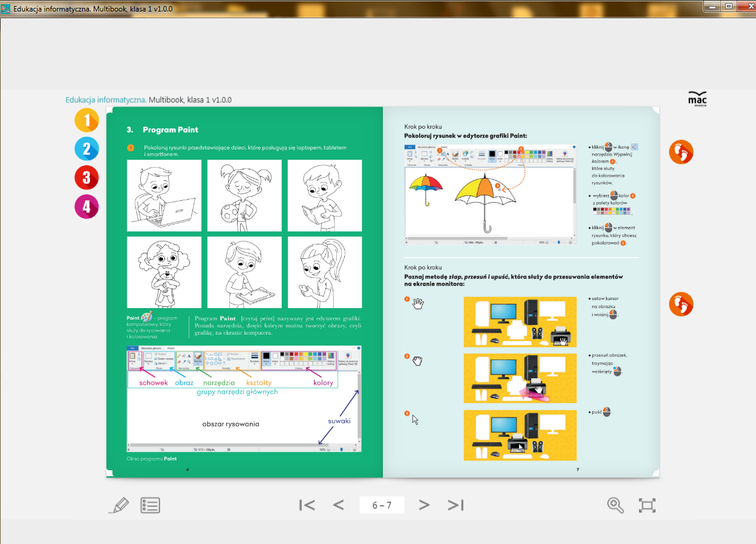Click 'obszar rysowania' text

point(230,424)
